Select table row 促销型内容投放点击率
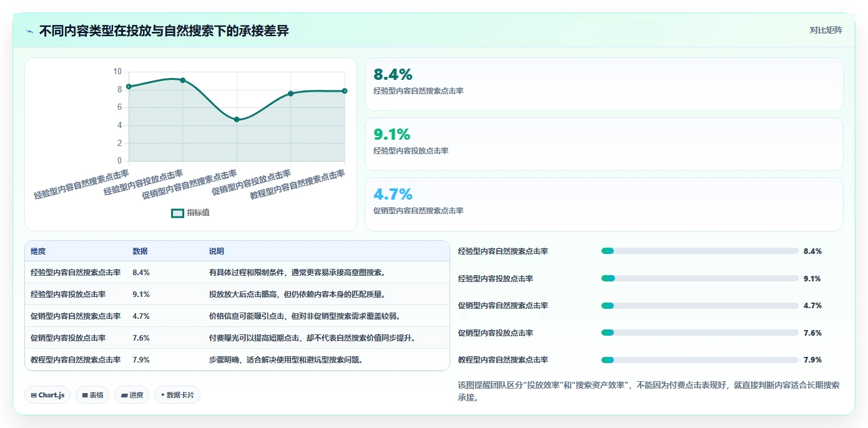 (237, 338)
